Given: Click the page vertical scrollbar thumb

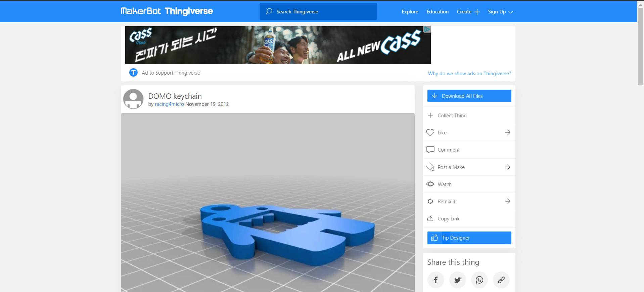Looking at the screenshot, I should click(x=641, y=46).
